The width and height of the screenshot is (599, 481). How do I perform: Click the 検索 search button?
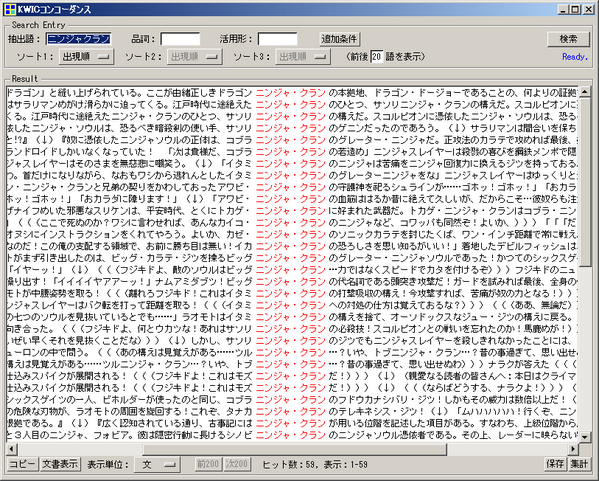pyautogui.click(x=568, y=39)
